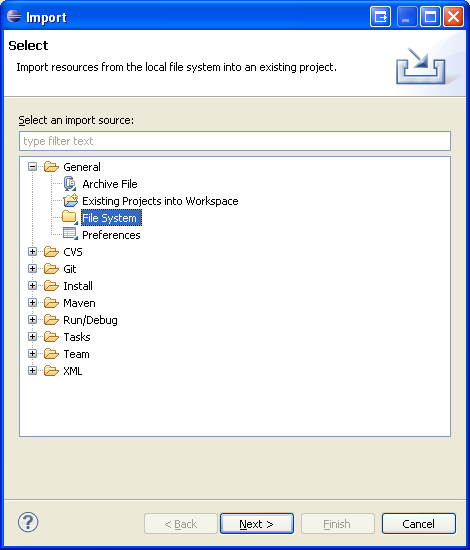Focus the type filter text field
This screenshot has width=470, height=550.
click(235, 141)
